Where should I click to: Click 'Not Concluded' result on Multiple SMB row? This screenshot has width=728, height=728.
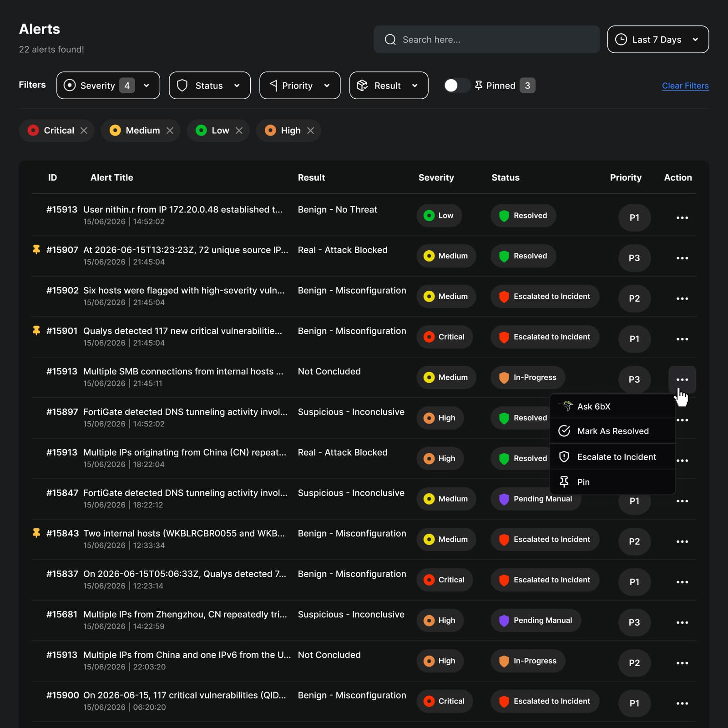[329, 371]
